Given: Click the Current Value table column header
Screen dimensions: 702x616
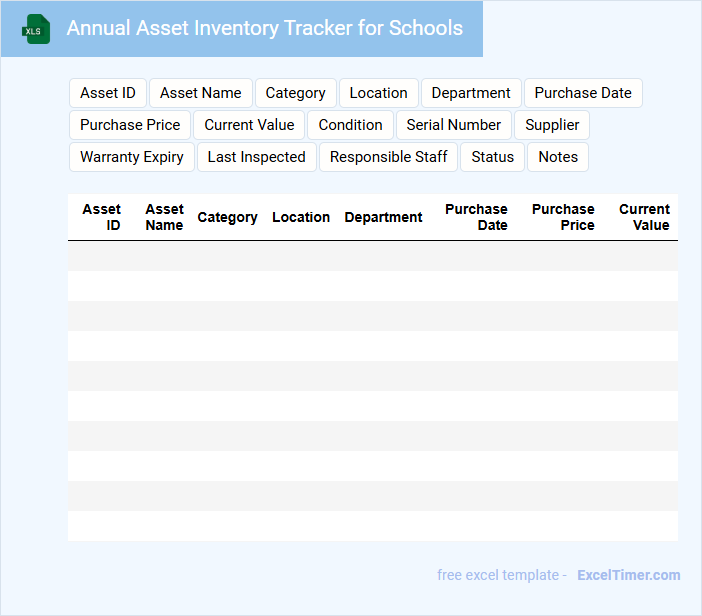Looking at the screenshot, I should [644, 217].
